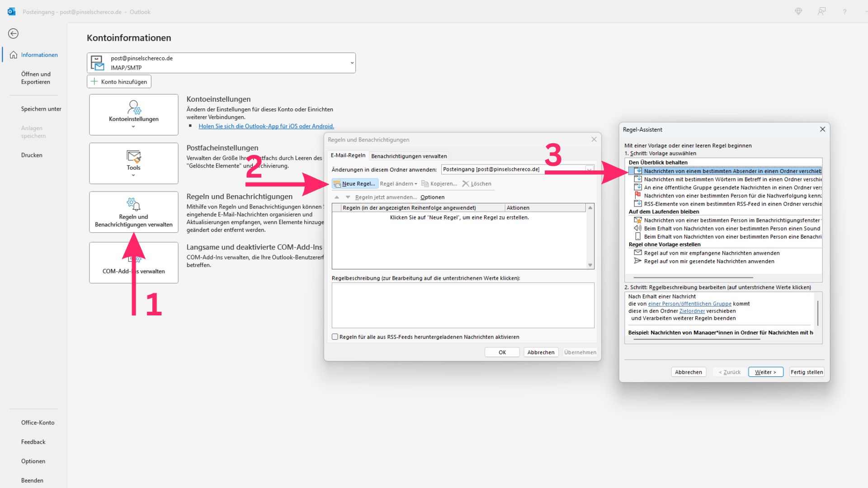868x488 pixels.
Task: Open the Drucken menu item
Action: (32, 155)
